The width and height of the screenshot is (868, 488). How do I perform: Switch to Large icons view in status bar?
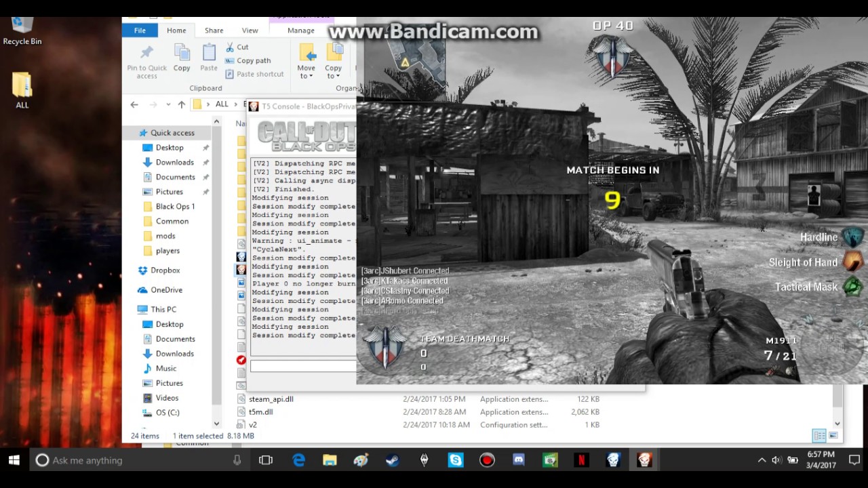point(833,436)
